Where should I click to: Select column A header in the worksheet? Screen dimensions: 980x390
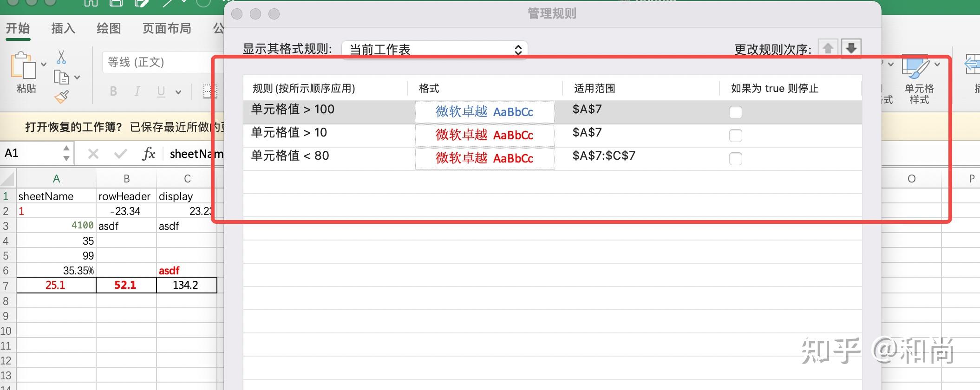[x=56, y=179]
